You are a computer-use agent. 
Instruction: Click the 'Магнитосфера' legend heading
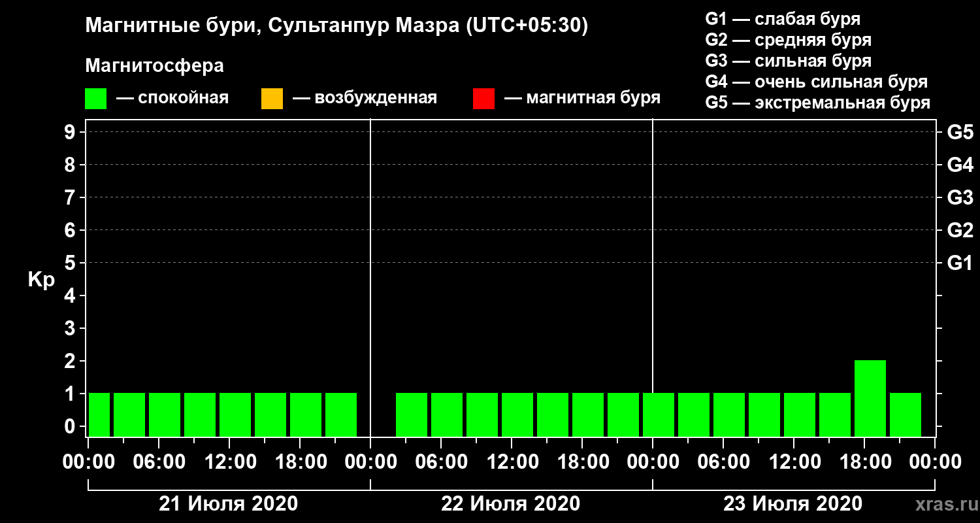coord(154,66)
